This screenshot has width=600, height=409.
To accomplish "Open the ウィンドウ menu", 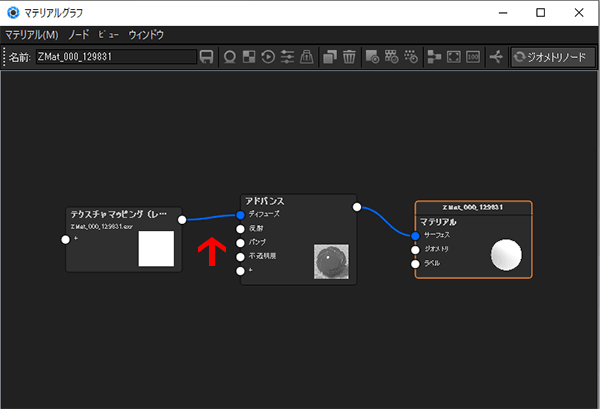I will tap(146, 34).
